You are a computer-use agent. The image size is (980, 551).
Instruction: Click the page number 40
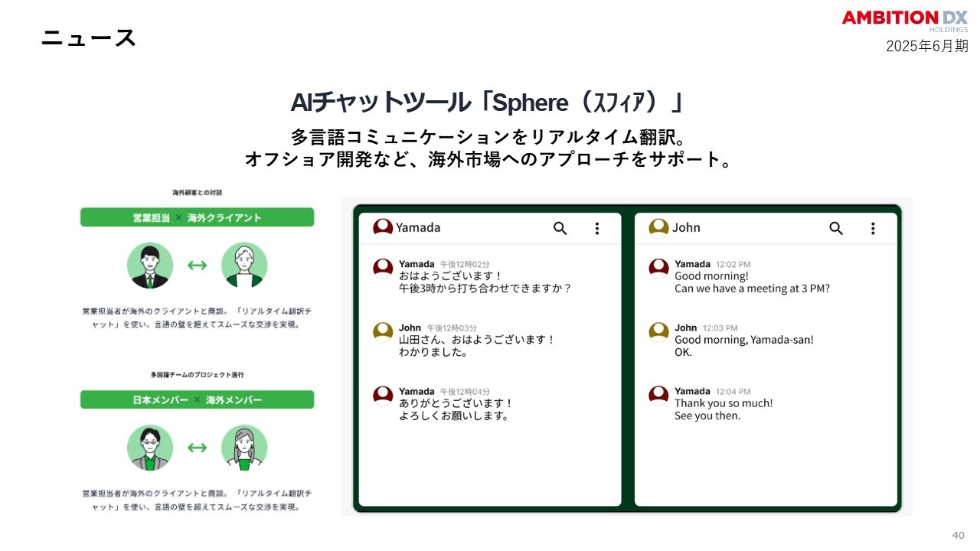pyautogui.click(x=959, y=535)
